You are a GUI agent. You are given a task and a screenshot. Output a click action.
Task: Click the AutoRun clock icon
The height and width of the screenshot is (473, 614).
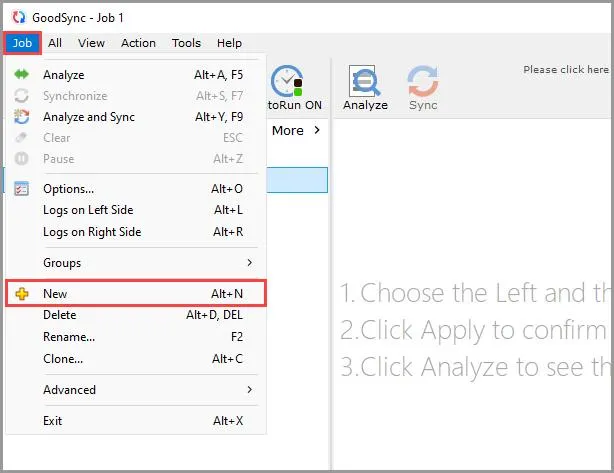tap(287, 81)
